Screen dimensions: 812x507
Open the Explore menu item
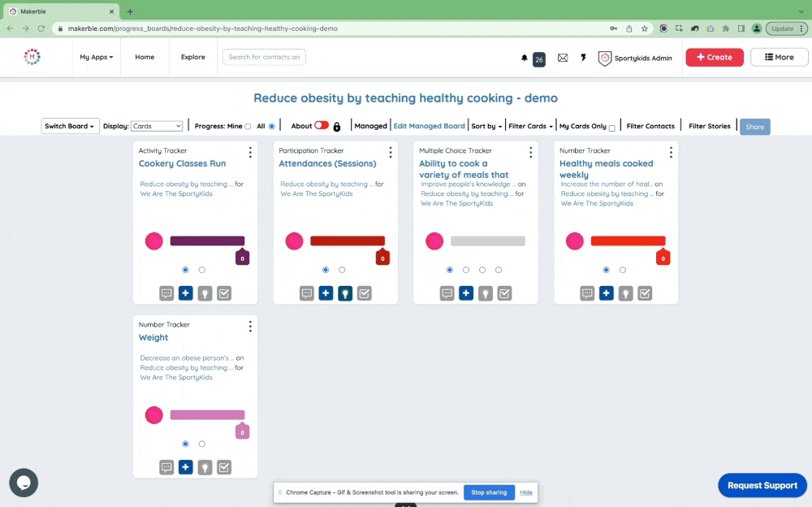click(192, 57)
